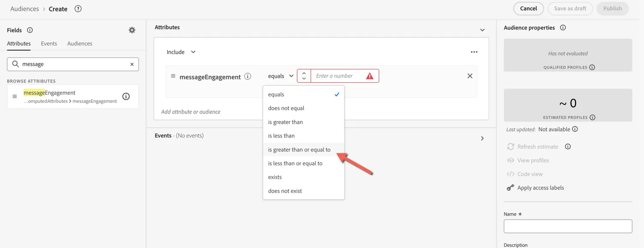Choose 'does not equal' operator
The width and height of the screenshot is (644, 248).
click(x=303, y=108)
